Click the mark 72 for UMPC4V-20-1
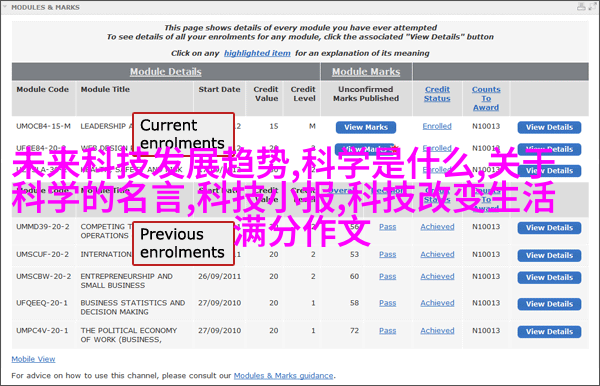 pyautogui.click(x=354, y=331)
